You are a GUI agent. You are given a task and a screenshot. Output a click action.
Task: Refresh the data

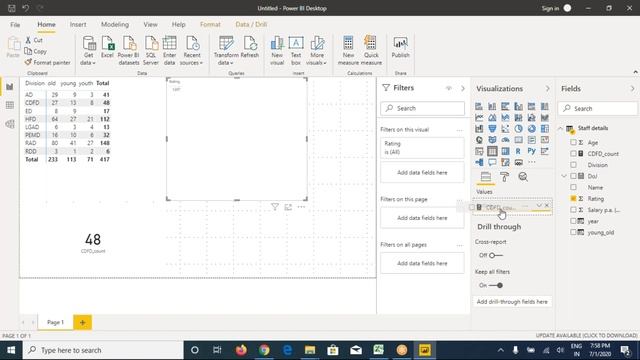(x=250, y=47)
